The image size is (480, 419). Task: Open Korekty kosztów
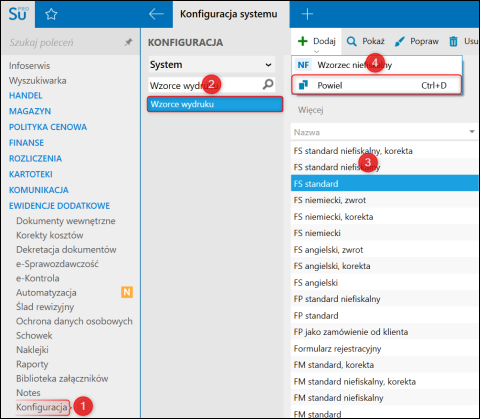click(x=50, y=235)
